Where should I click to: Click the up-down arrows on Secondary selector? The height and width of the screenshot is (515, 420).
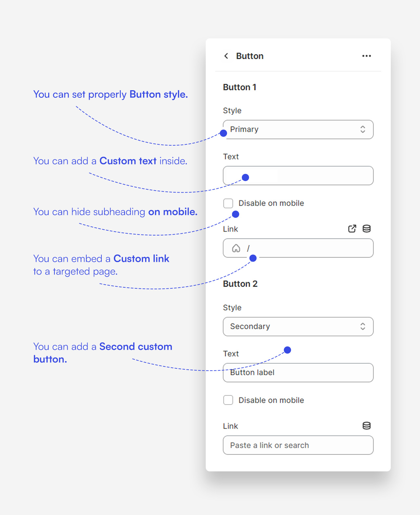coord(363,327)
